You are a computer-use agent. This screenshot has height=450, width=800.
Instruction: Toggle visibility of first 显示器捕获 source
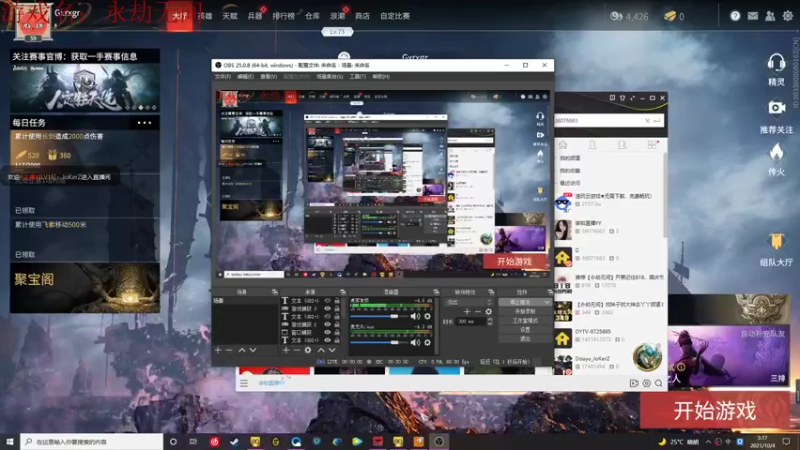point(328,309)
